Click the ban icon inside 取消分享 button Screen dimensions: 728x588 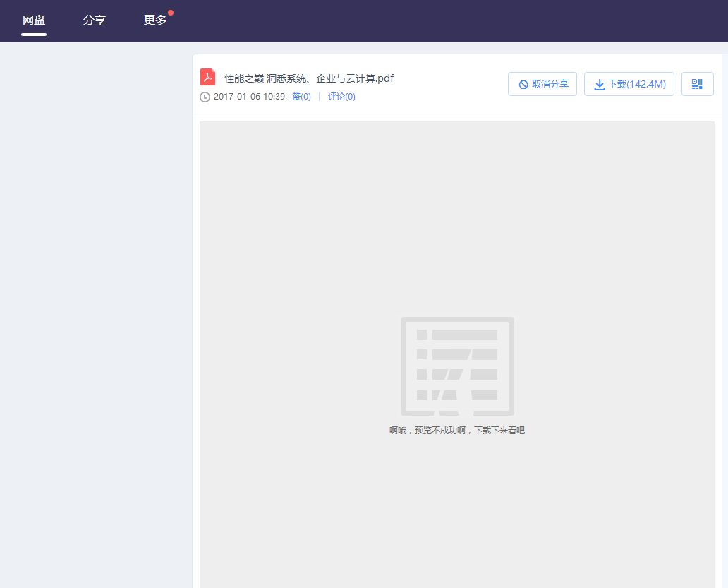tap(523, 83)
